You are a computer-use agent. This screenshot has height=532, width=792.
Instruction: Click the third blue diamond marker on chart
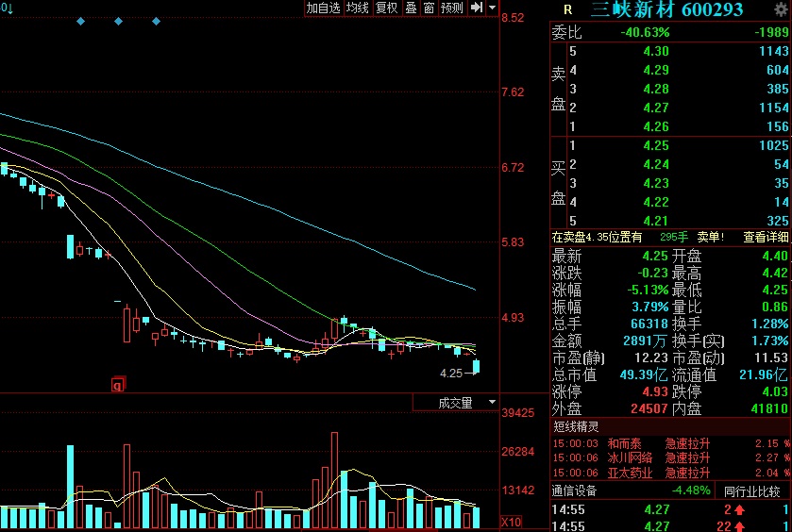[156, 21]
